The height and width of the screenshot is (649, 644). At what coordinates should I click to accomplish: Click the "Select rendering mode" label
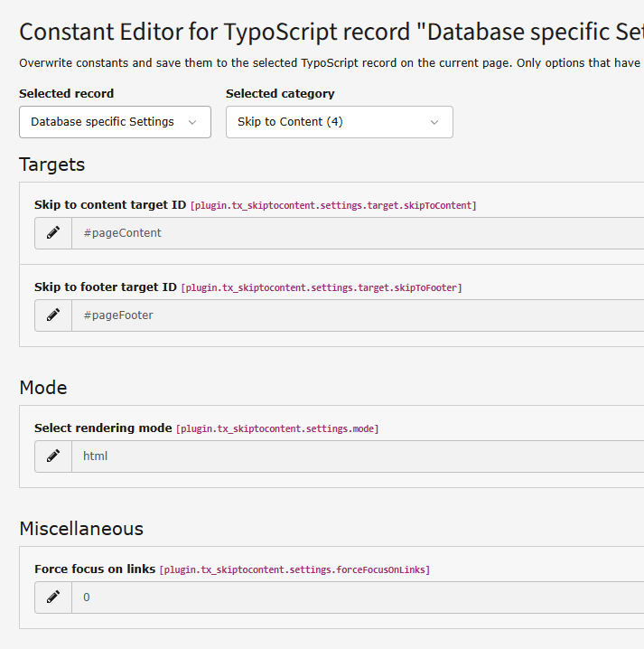(102, 428)
